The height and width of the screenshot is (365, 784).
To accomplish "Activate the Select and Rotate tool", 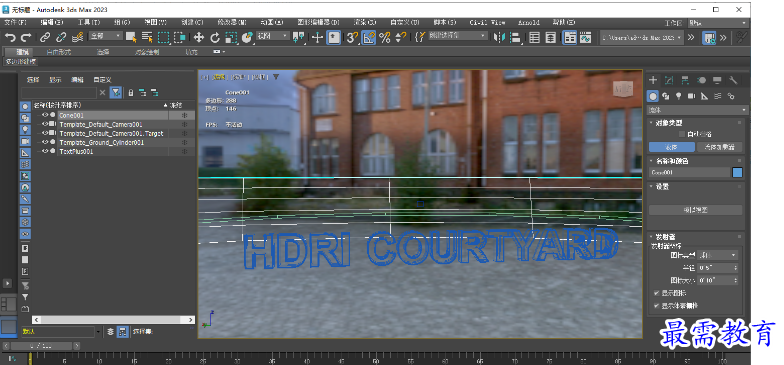I will click(x=215, y=37).
